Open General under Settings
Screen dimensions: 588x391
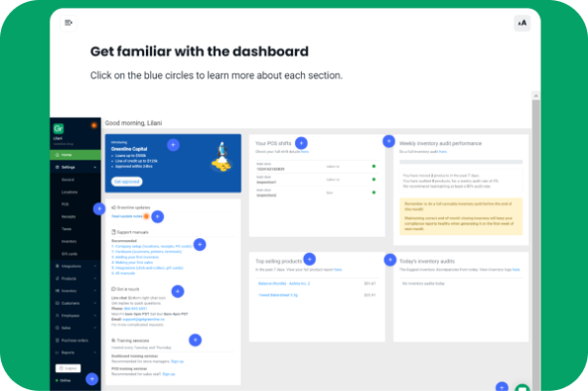point(68,180)
